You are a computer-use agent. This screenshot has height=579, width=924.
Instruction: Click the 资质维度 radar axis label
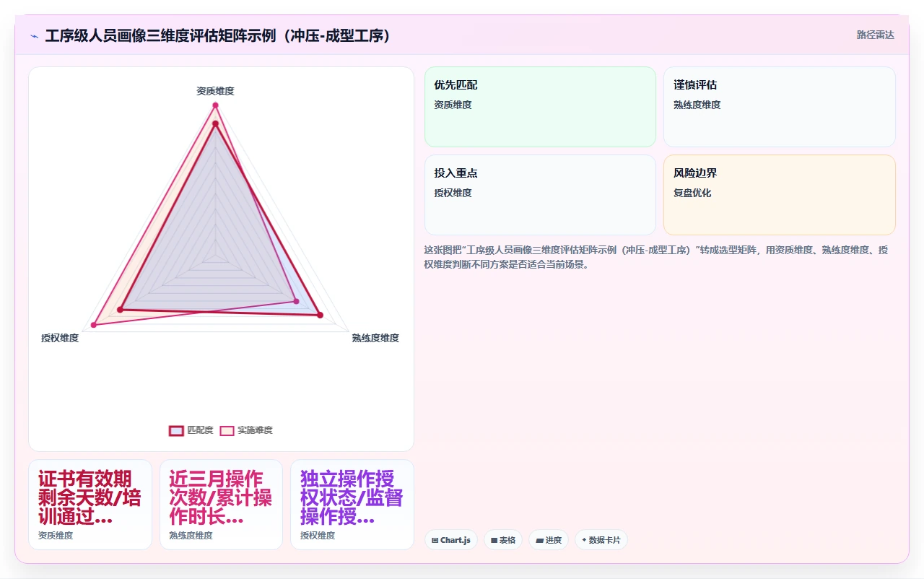coord(215,91)
